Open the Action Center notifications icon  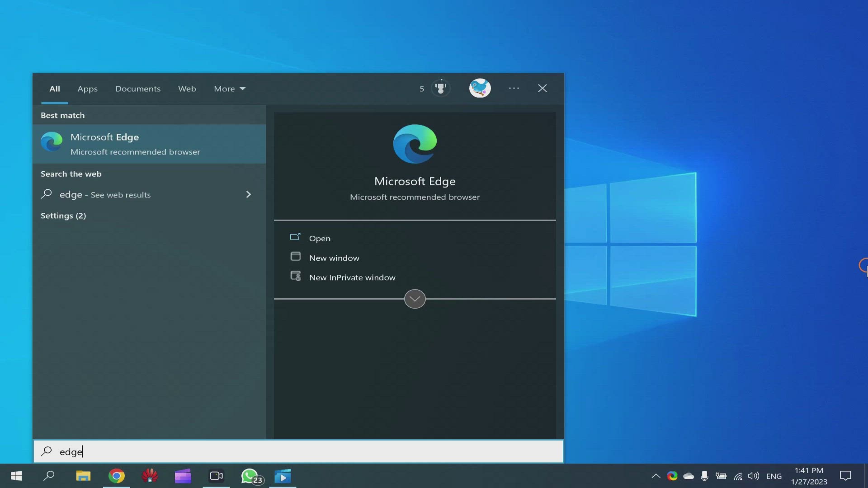click(845, 476)
